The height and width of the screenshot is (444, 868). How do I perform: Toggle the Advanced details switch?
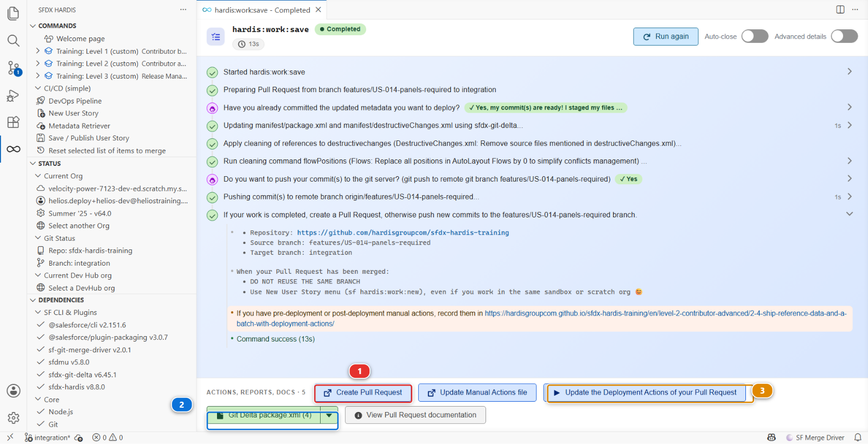tap(844, 36)
